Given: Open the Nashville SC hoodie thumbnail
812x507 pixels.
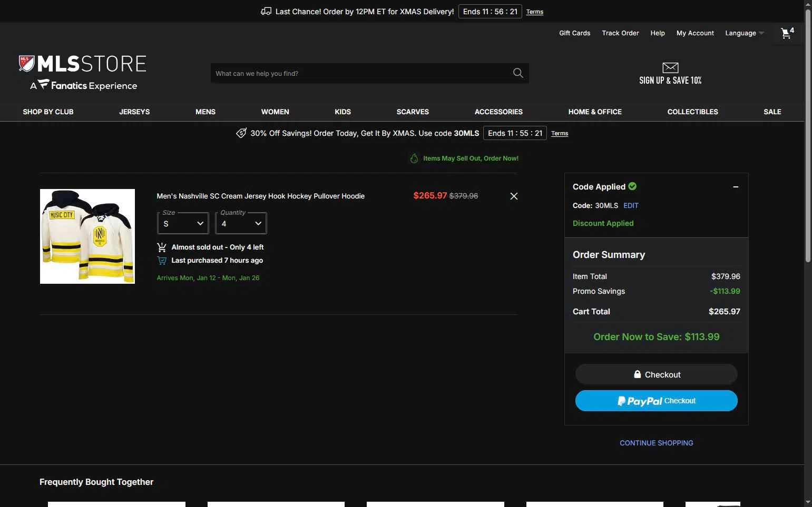Looking at the screenshot, I should click(x=87, y=236).
